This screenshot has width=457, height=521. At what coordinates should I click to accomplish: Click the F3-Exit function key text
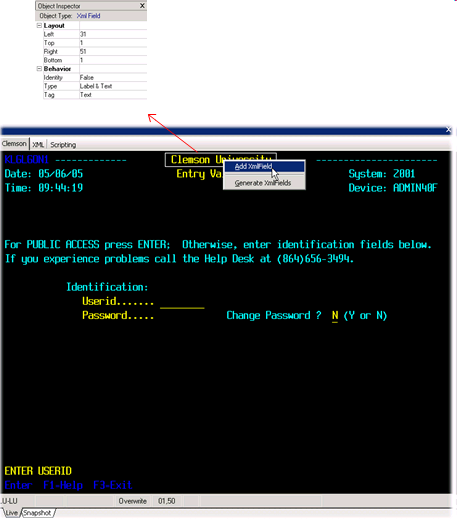113,485
